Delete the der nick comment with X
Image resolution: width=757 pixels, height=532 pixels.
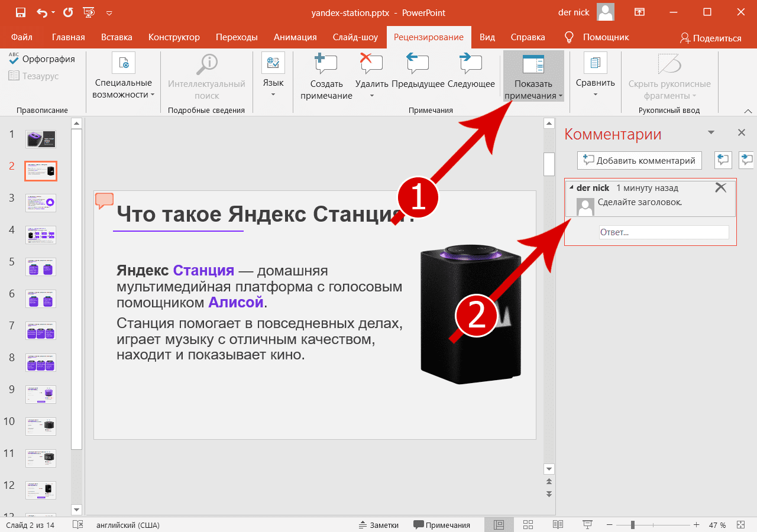720,187
